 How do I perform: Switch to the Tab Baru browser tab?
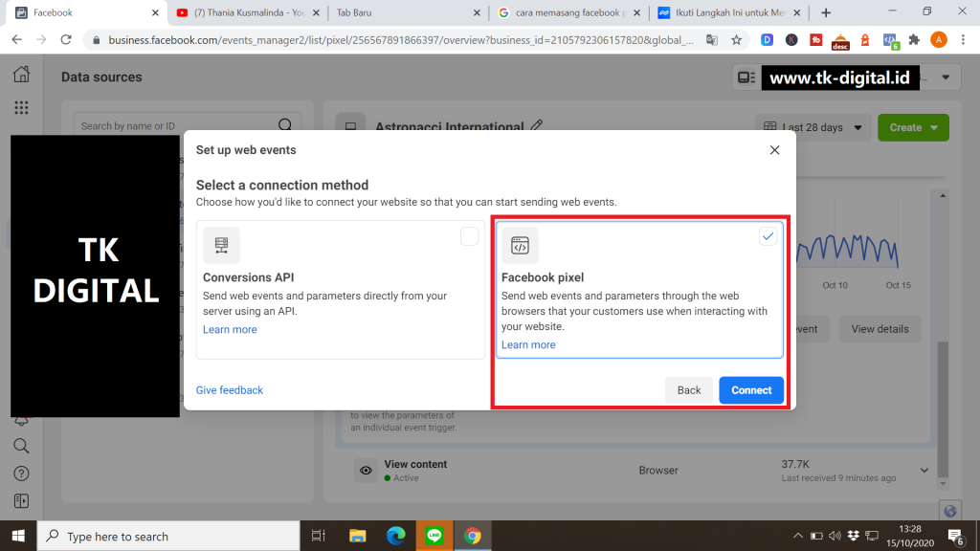tap(402, 13)
